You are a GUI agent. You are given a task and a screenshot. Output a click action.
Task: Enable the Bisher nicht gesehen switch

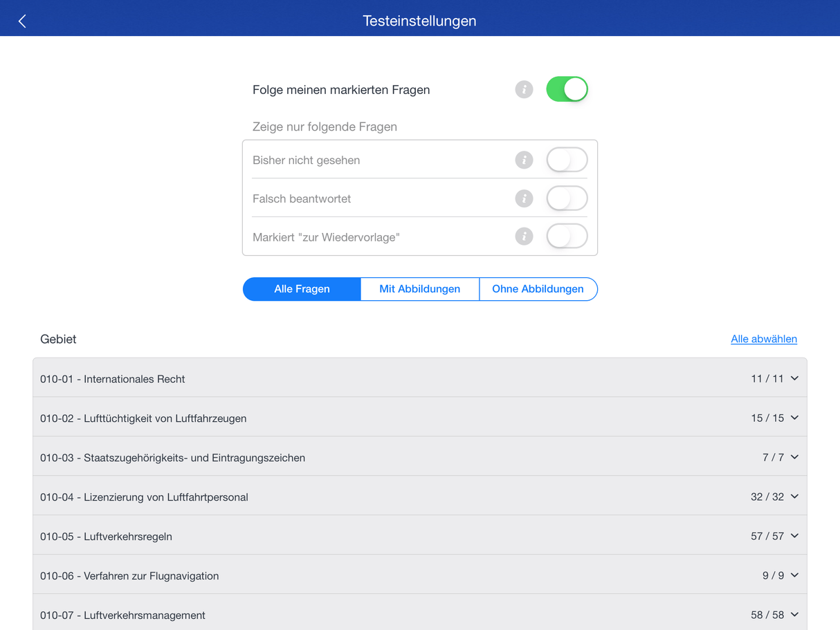coord(567,160)
